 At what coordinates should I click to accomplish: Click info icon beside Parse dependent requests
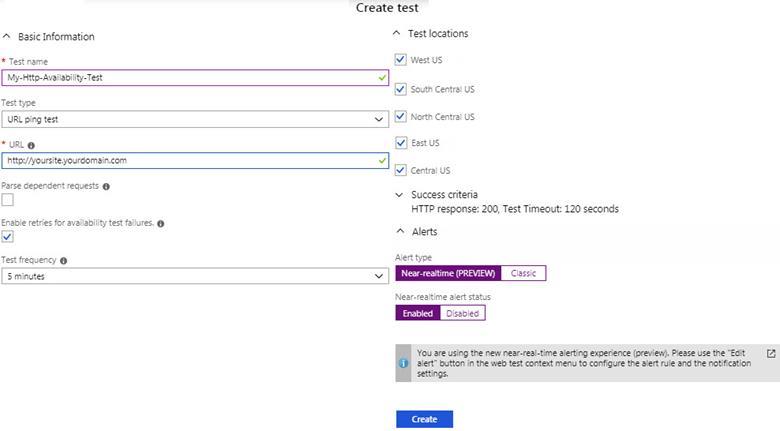[x=106, y=186]
